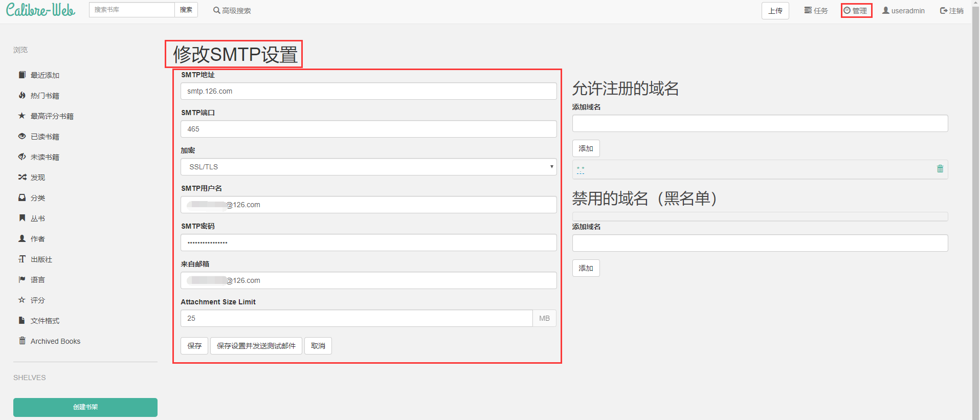
Task: Focus 添加域名 field under 允许注册的域名
Action: (x=760, y=123)
